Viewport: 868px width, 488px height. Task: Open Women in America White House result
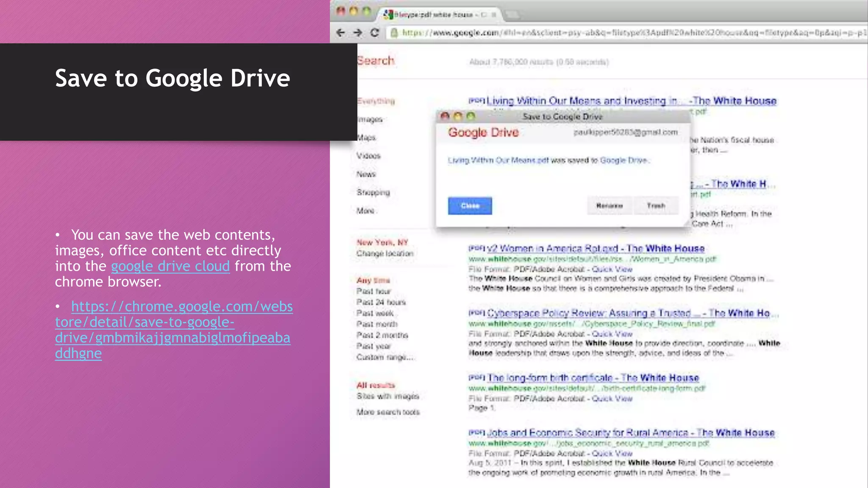click(596, 249)
